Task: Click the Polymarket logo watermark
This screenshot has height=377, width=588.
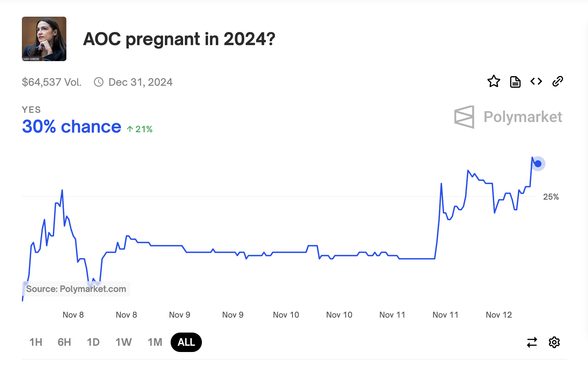Action: coord(508,117)
